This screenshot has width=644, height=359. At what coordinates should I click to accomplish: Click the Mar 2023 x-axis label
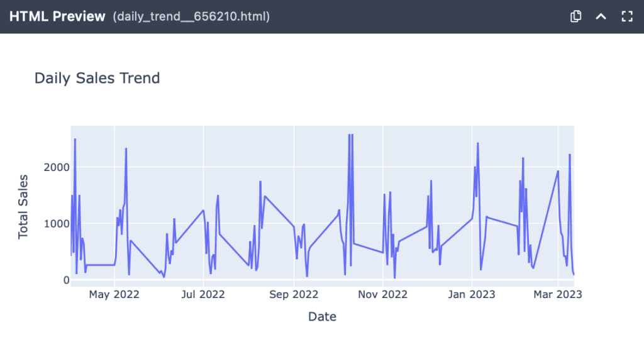pos(558,294)
